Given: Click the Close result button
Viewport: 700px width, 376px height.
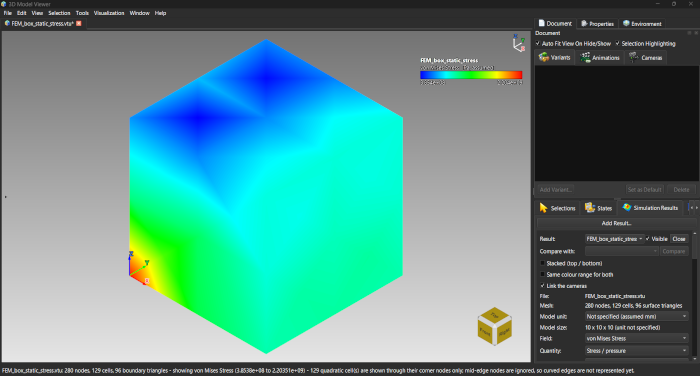Looking at the screenshot, I should 679,239.
